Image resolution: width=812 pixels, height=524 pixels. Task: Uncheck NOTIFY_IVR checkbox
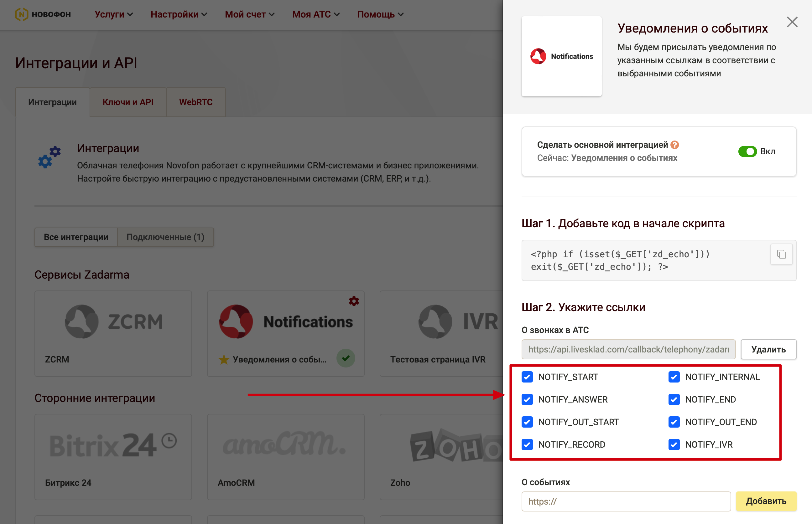[674, 444]
